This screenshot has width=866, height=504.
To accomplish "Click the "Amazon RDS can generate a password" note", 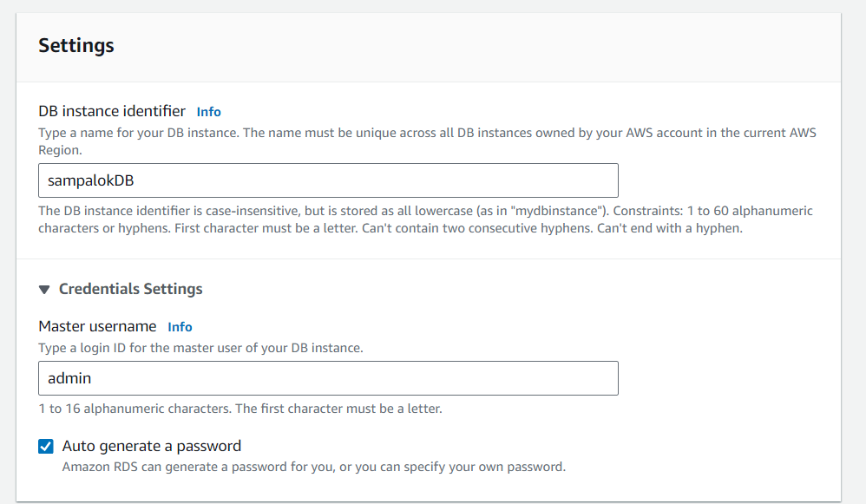I will click(313, 467).
